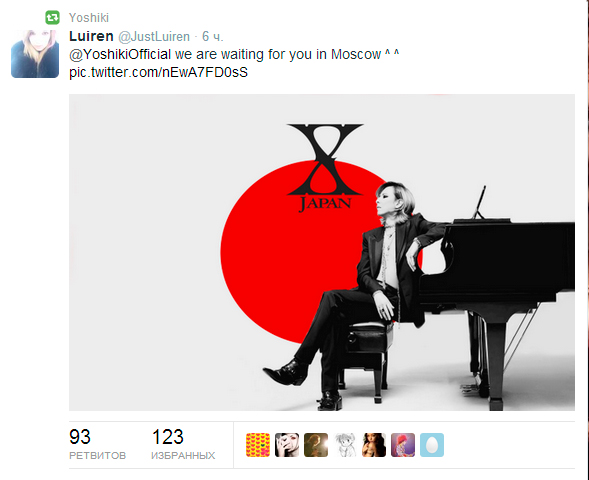Click the anime sketch drawing avatar
The width and height of the screenshot is (589, 480).
click(x=345, y=445)
